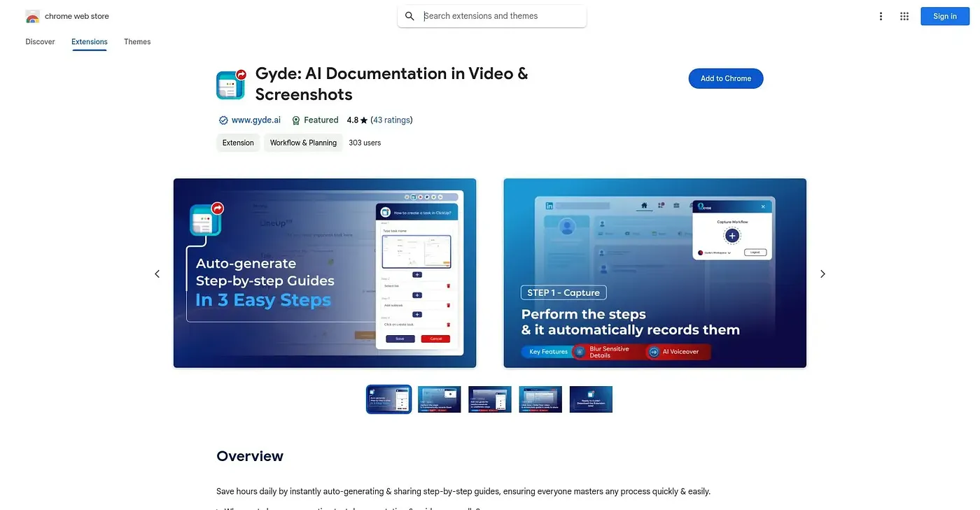The width and height of the screenshot is (980, 510).
Task: Click the Featured badge icon
Action: tap(296, 120)
